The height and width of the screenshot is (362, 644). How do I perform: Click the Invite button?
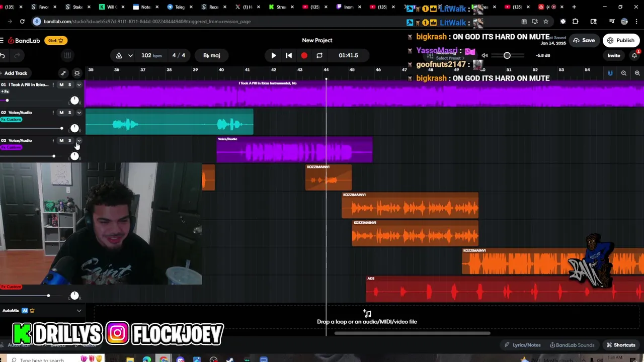pyautogui.click(x=614, y=55)
